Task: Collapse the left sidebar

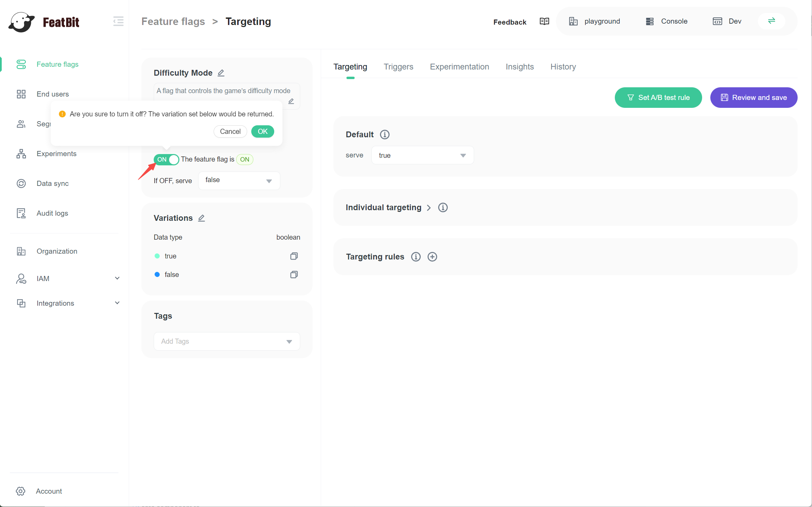Action: click(x=118, y=21)
